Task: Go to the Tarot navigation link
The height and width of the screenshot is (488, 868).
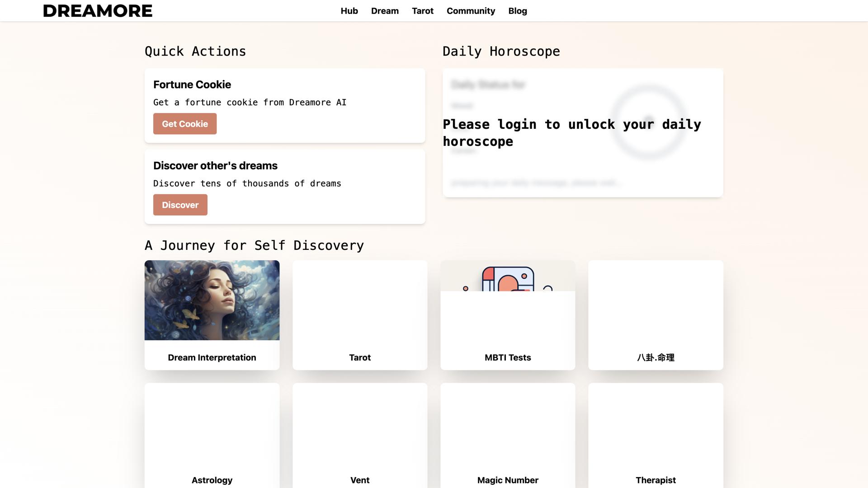Action: click(422, 11)
